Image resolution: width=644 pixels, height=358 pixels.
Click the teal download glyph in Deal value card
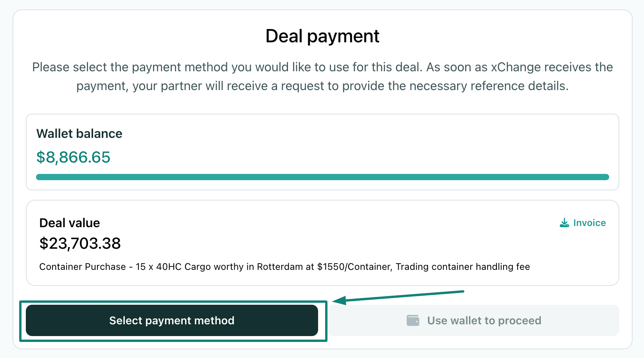(x=564, y=222)
